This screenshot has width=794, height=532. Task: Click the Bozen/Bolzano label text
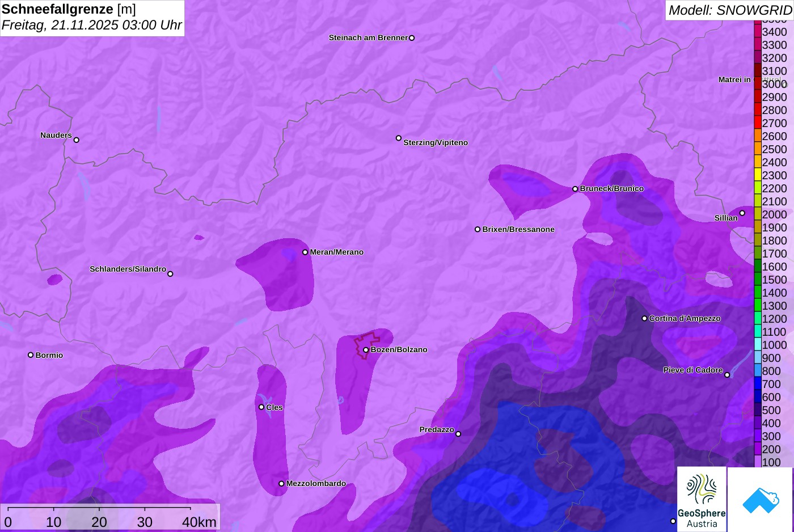coord(399,349)
